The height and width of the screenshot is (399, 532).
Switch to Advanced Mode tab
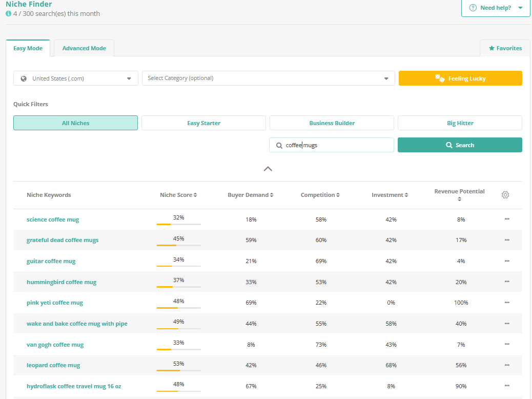point(84,48)
